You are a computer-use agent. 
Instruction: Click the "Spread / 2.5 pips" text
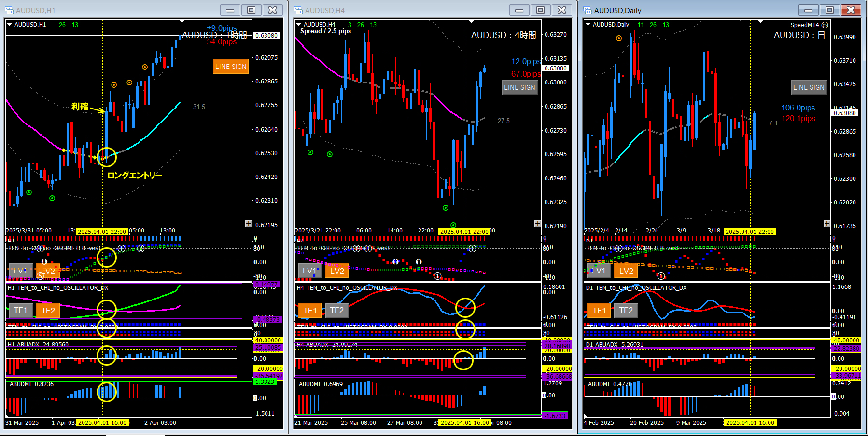coord(325,31)
